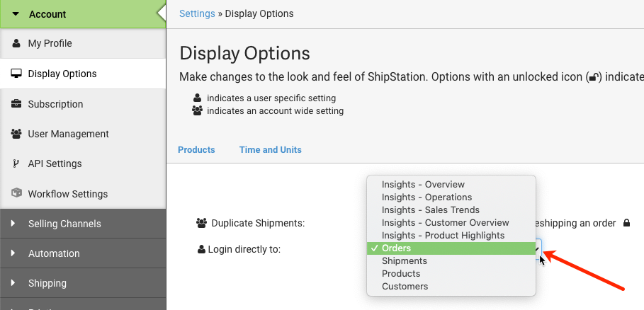The width and height of the screenshot is (644, 310).
Task: Collapse the Account section arrow
Action: [x=16, y=14]
